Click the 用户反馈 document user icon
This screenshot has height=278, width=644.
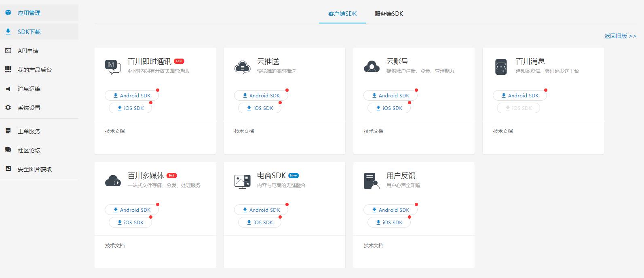[x=372, y=181]
